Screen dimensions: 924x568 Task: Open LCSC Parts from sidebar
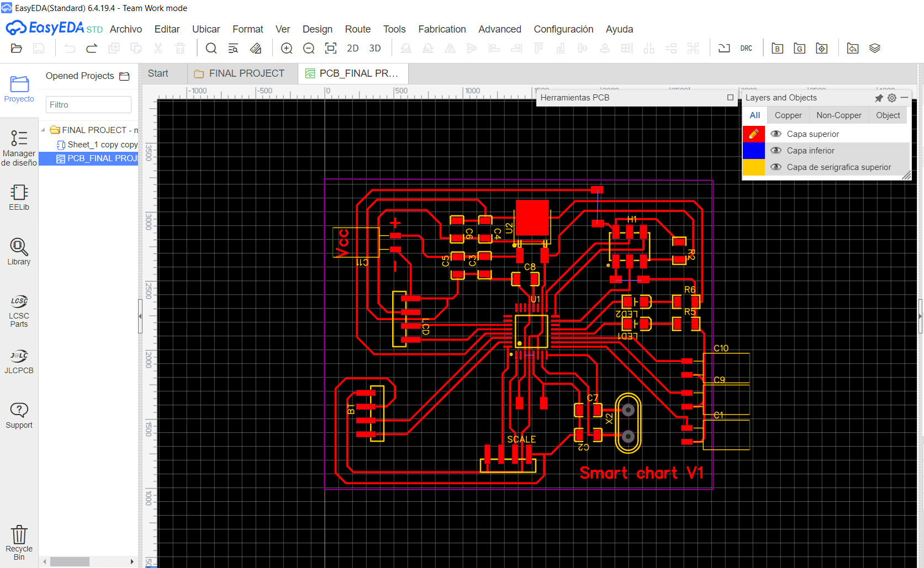19,311
